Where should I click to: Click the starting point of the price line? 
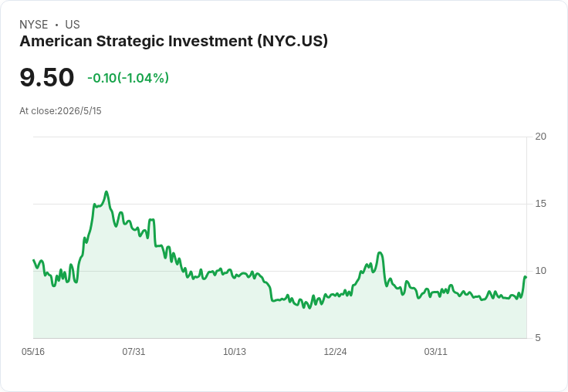point(34,260)
